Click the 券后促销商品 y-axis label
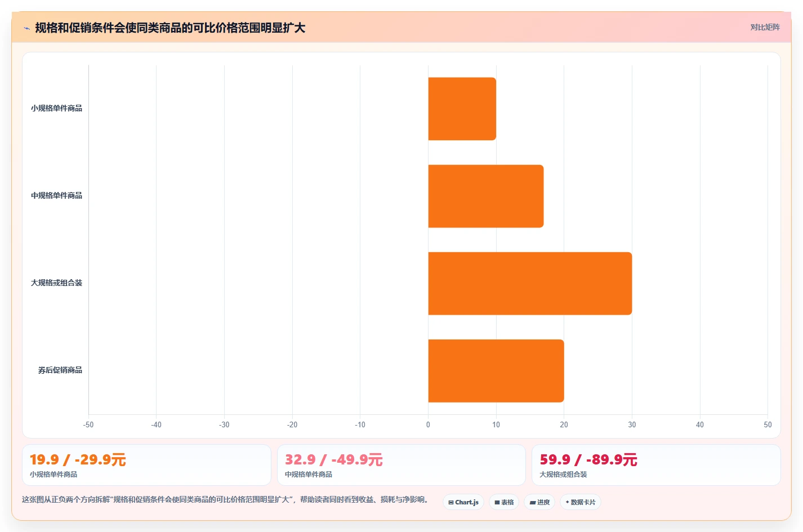 [60, 370]
